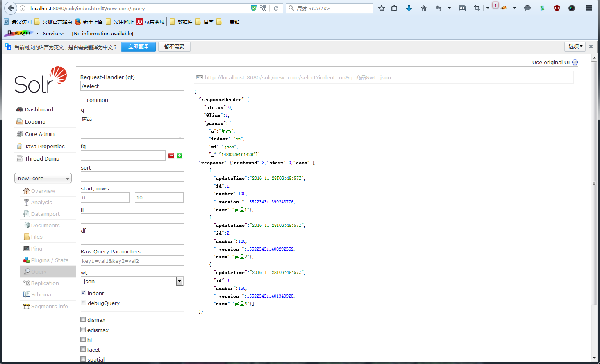The width and height of the screenshot is (600, 364).
Task: Expand the new_core core selector dropdown
Action: pos(43,178)
